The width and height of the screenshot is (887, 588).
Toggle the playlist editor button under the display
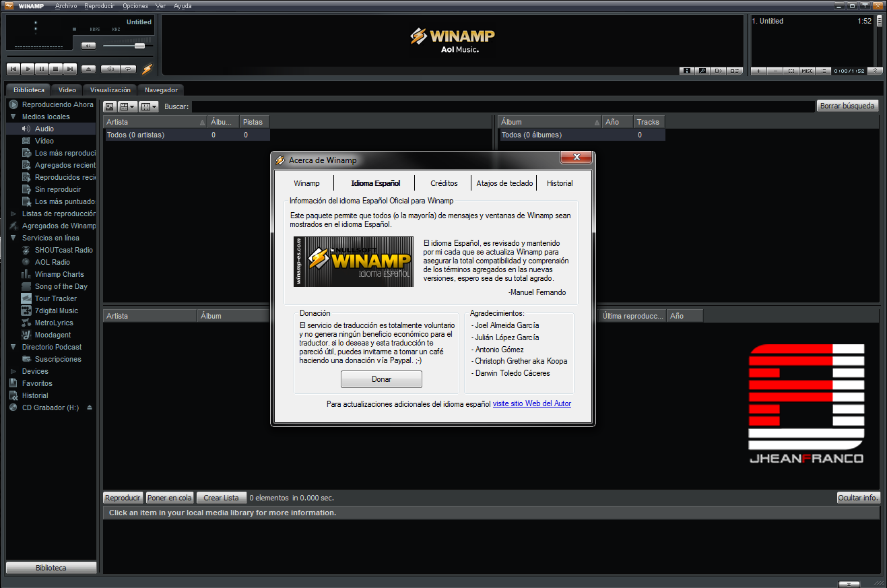tap(735, 71)
